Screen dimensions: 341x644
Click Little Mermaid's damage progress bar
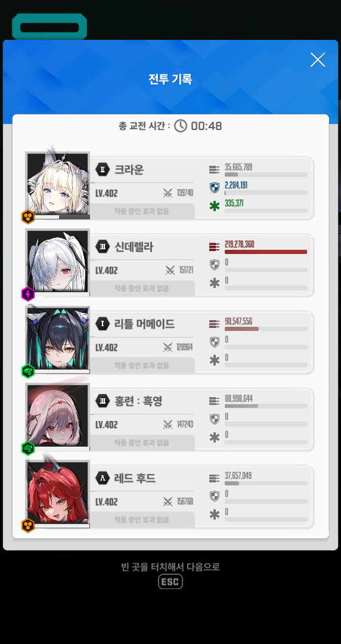point(266,329)
